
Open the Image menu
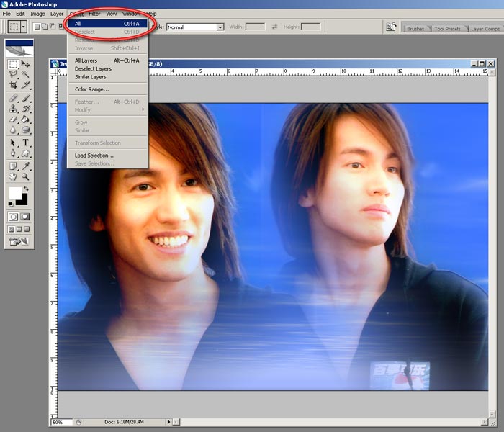(x=37, y=14)
